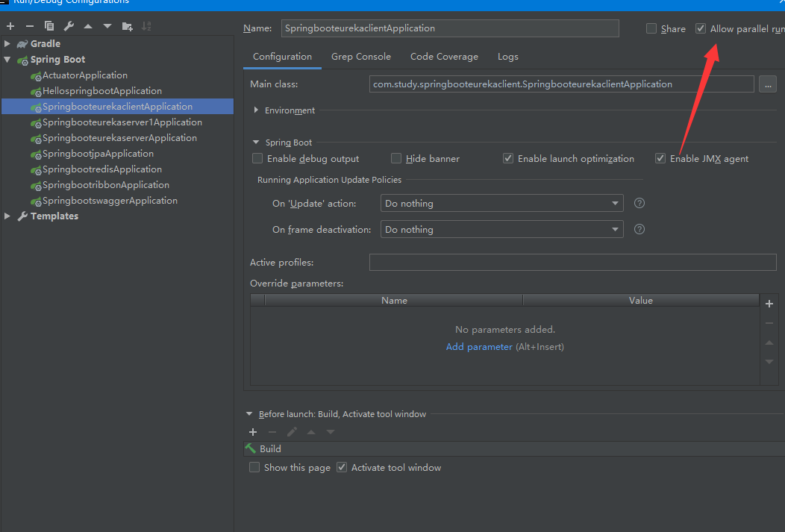The image size is (785, 532).
Task: Browse for main class with the ellipsis button
Action: [768, 84]
